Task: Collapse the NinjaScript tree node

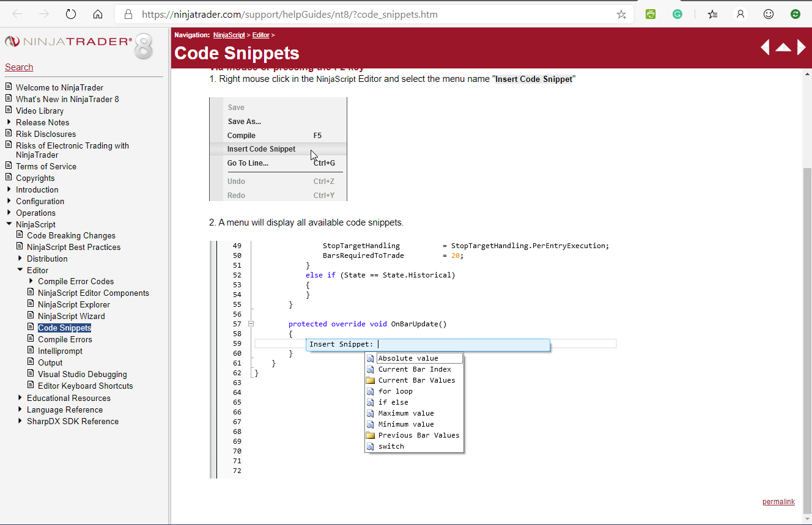Action: pyautogui.click(x=9, y=224)
